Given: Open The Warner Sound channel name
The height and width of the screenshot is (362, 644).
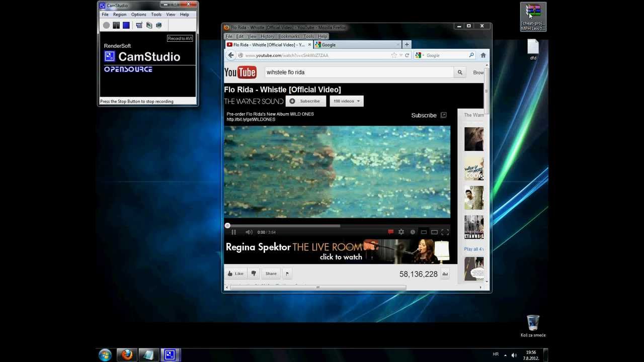Looking at the screenshot, I should (254, 101).
